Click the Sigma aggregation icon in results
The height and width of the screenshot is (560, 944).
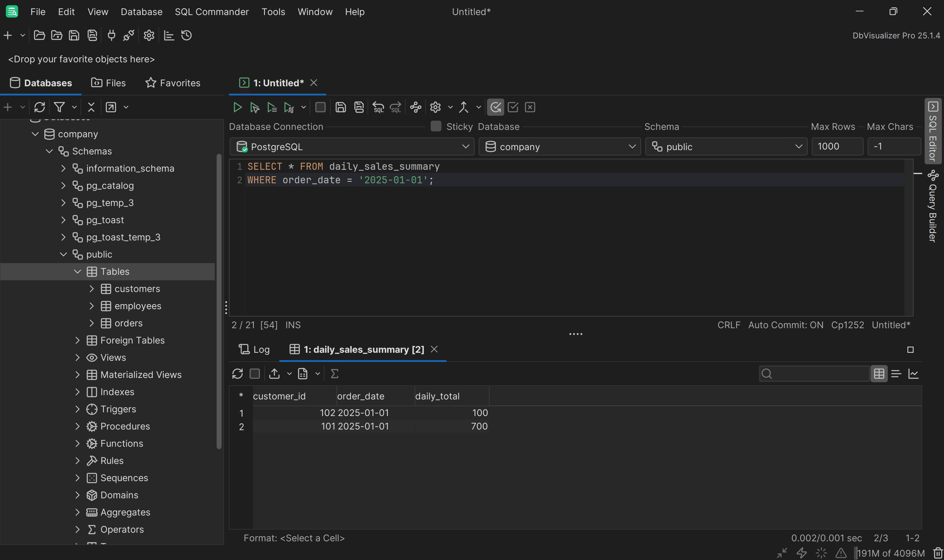point(335,374)
